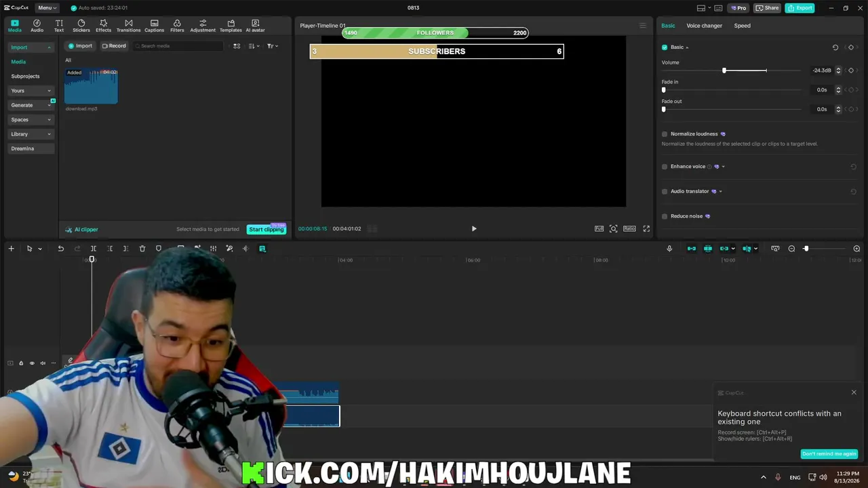Click the Export button

point(800,8)
